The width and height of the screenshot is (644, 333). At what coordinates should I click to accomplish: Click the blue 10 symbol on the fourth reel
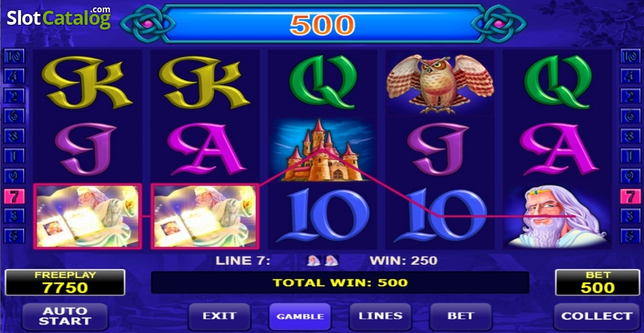[x=440, y=216]
